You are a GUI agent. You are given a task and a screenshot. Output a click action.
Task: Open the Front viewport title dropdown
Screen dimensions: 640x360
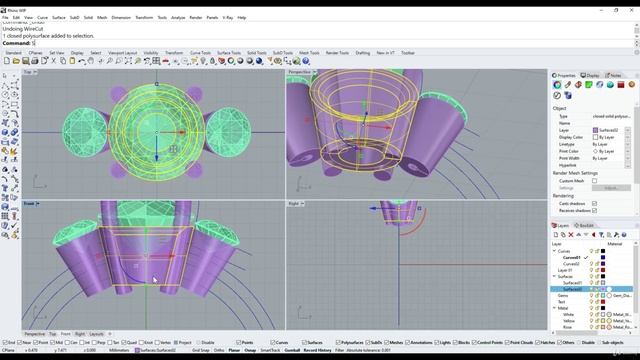pos(38,203)
